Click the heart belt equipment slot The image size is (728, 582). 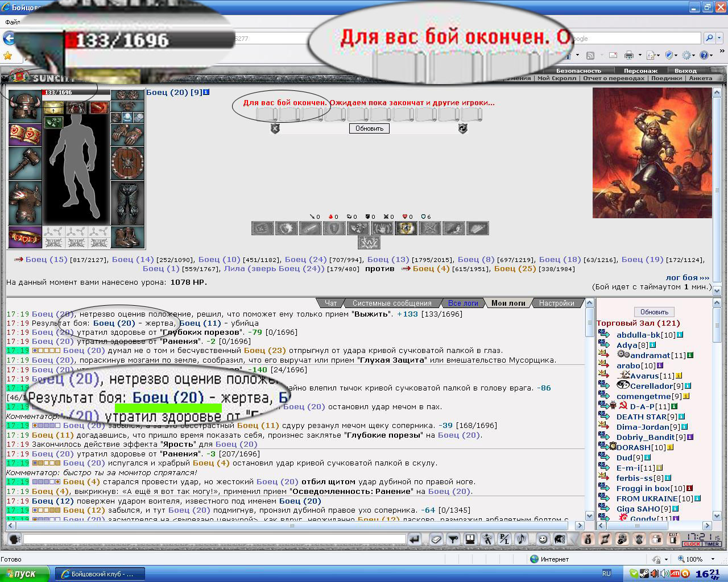click(24, 237)
